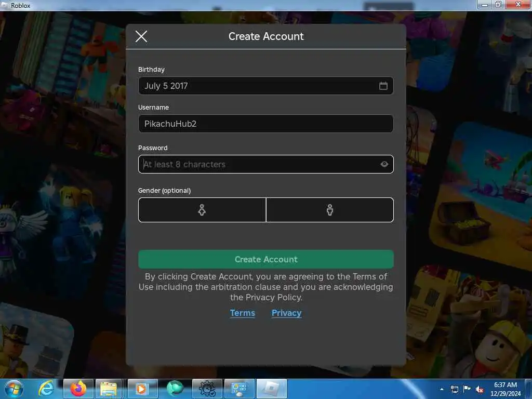This screenshot has width=532, height=399.
Task: Click the green Create Account button
Action: (266, 259)
